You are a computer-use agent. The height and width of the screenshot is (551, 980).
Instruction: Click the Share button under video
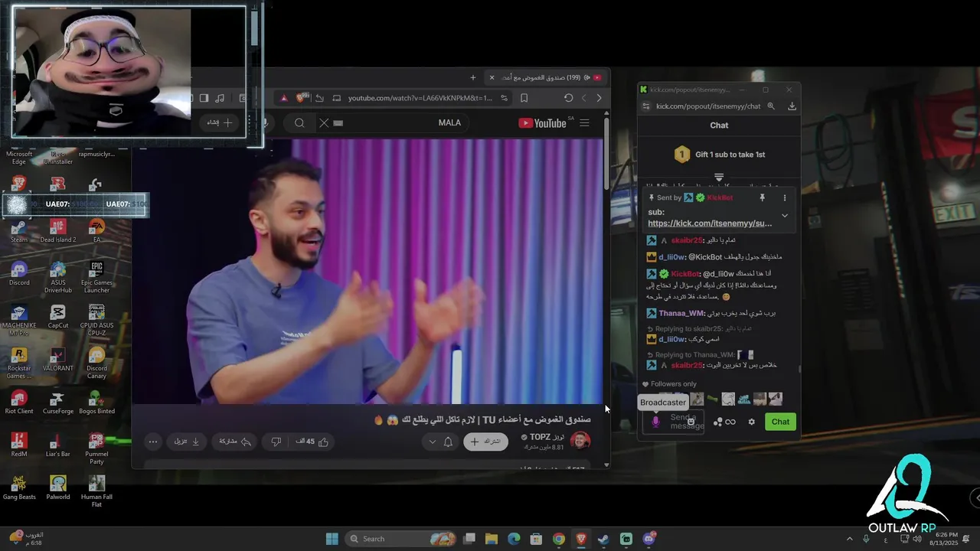[x=236, y=442]
